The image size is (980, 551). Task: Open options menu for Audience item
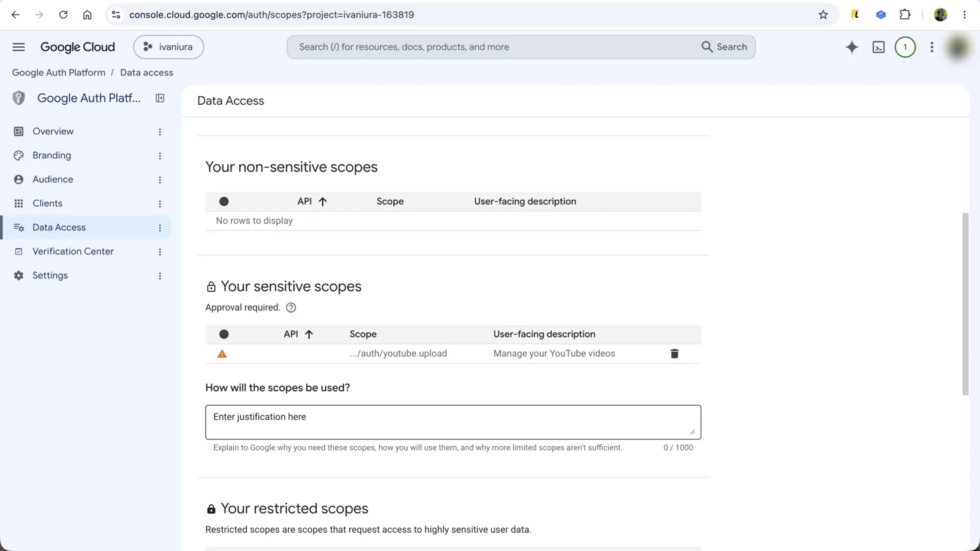pos(160,180)
